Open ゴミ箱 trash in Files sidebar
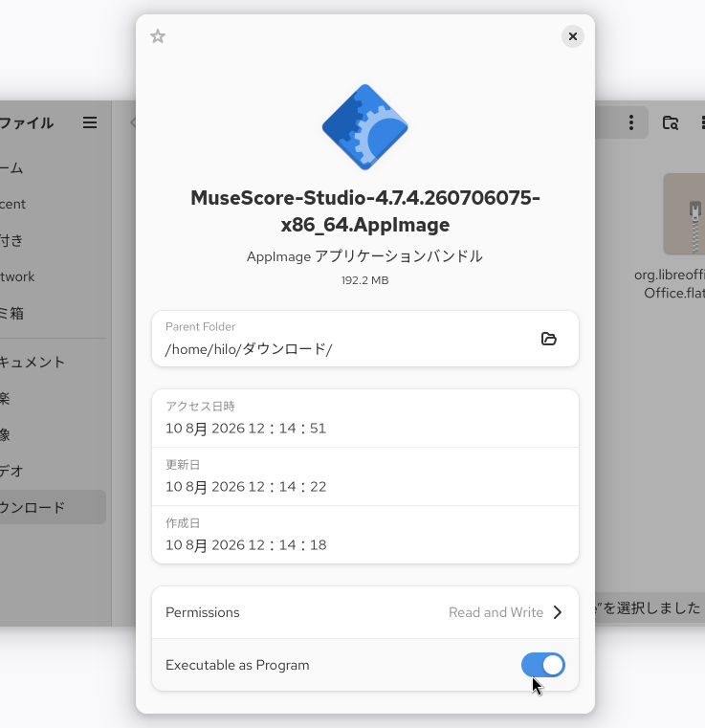Screen dimensions: 705x728 tap(52, 313)
